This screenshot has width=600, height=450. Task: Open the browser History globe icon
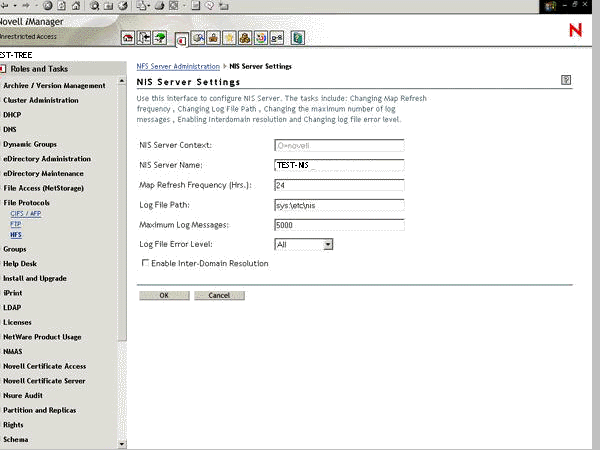[123, 6]
